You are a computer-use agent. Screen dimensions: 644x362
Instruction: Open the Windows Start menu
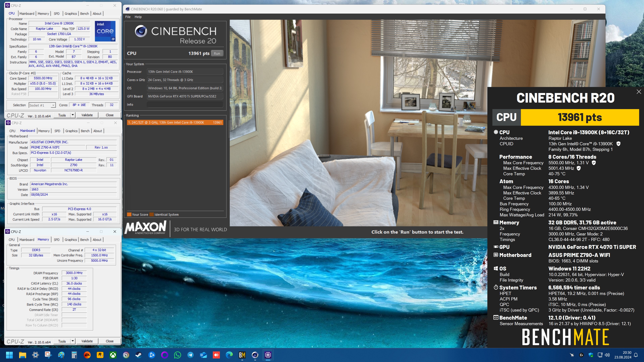(x=10, y=355)
